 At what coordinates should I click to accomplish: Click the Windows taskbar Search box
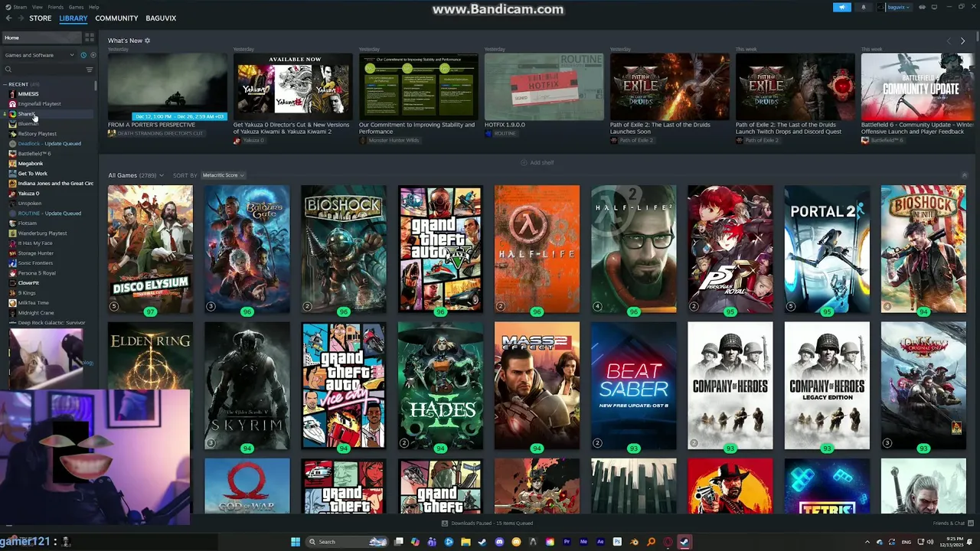pyautogui.click(x=347, y=542)
